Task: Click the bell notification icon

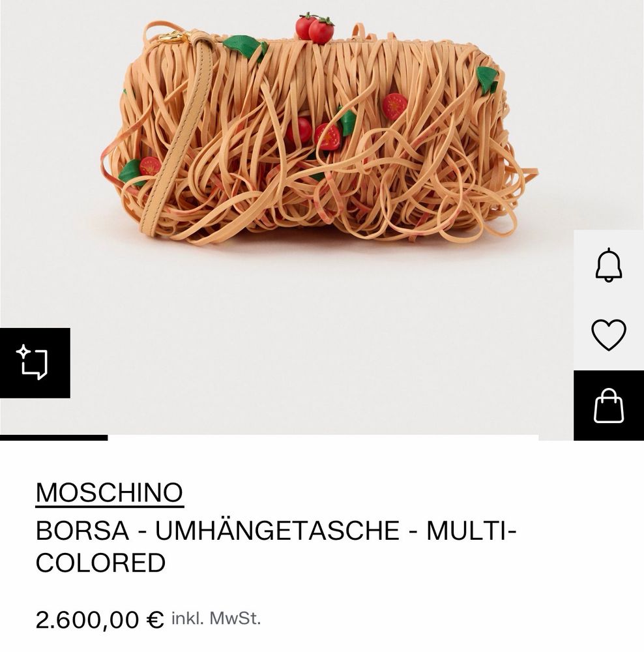Action: point(609,265)
